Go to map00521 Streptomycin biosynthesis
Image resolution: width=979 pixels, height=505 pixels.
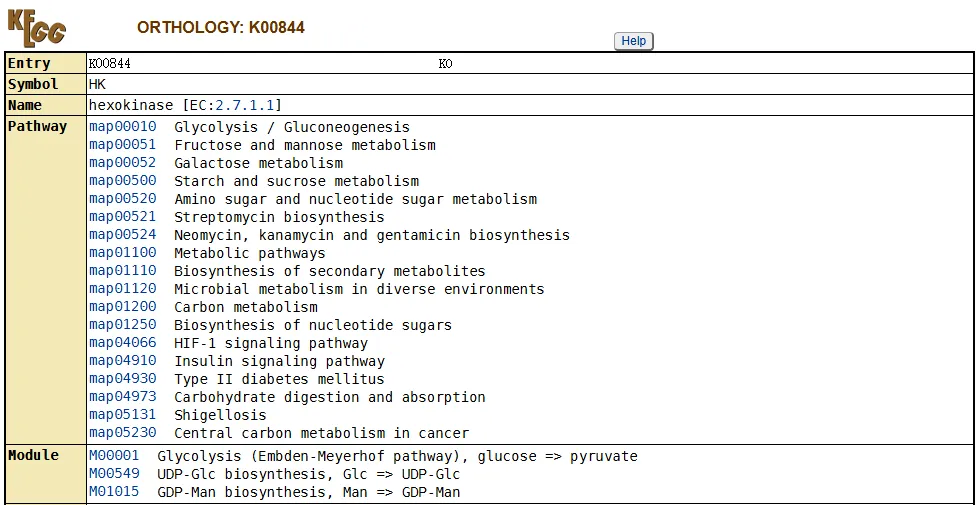point(122,217)
